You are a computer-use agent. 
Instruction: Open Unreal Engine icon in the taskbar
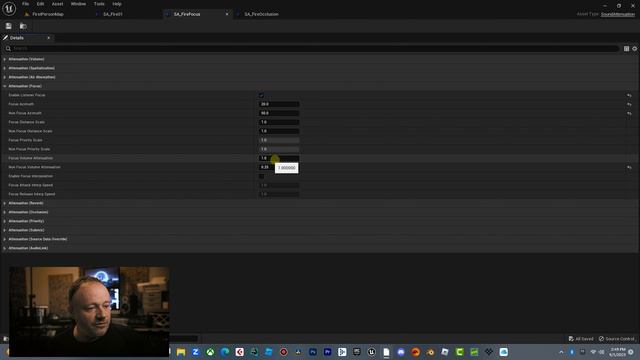371,352
